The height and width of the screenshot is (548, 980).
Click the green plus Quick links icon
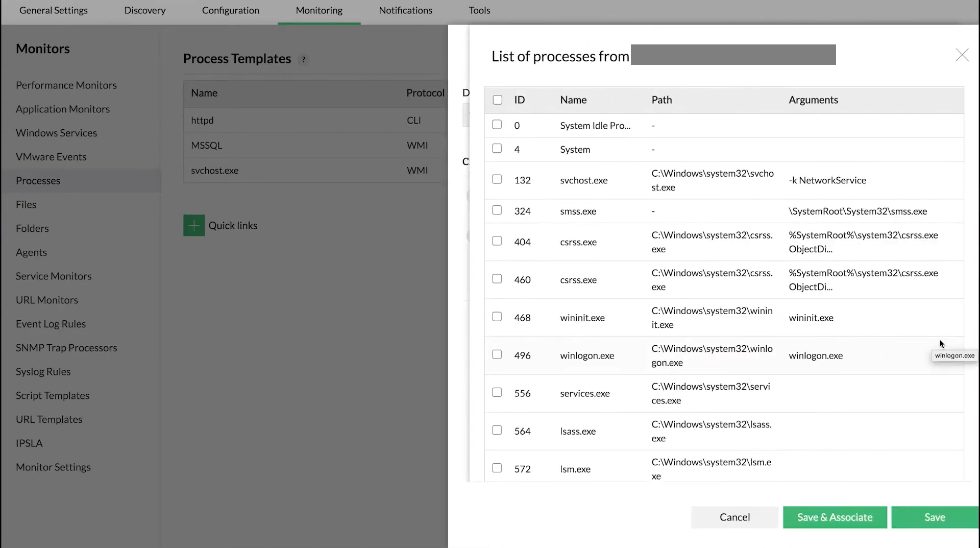pyautogui.click(x=194, y=225)
